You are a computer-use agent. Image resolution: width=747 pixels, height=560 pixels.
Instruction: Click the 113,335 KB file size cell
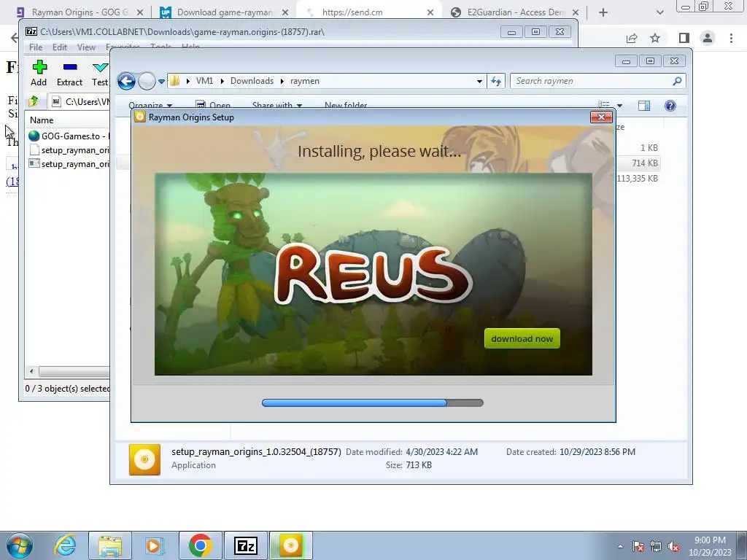pos(637,179)
